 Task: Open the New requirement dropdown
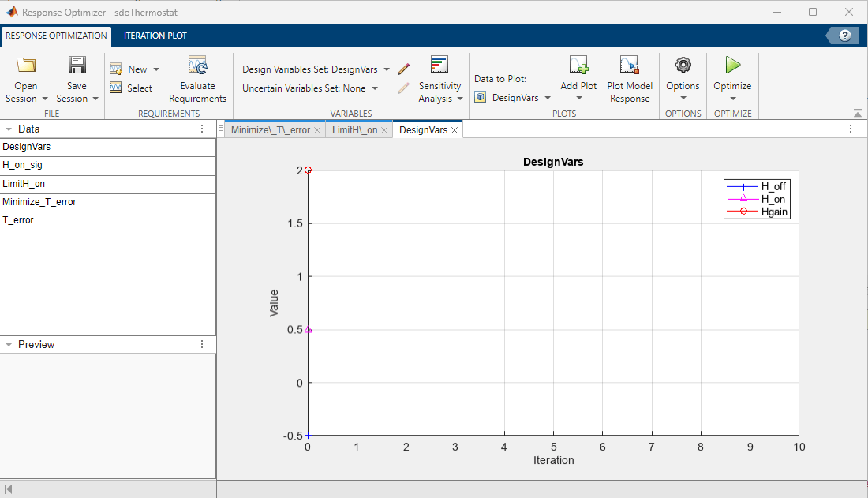[155, 69]
